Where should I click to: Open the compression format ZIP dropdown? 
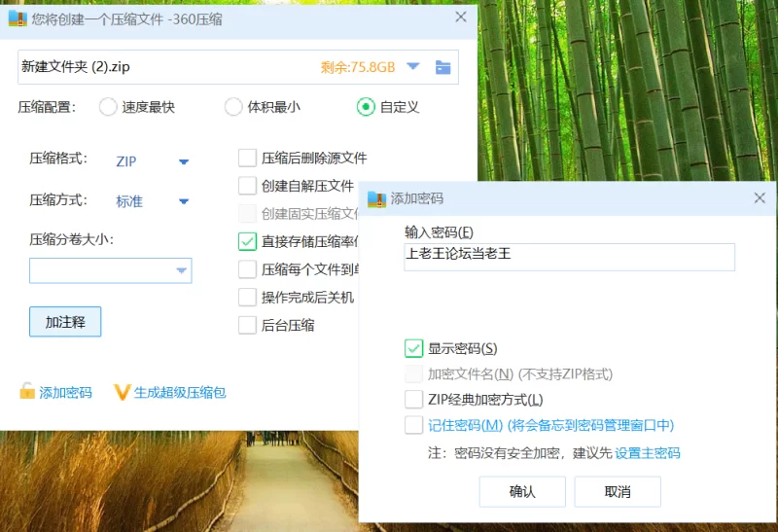[183, 161]
